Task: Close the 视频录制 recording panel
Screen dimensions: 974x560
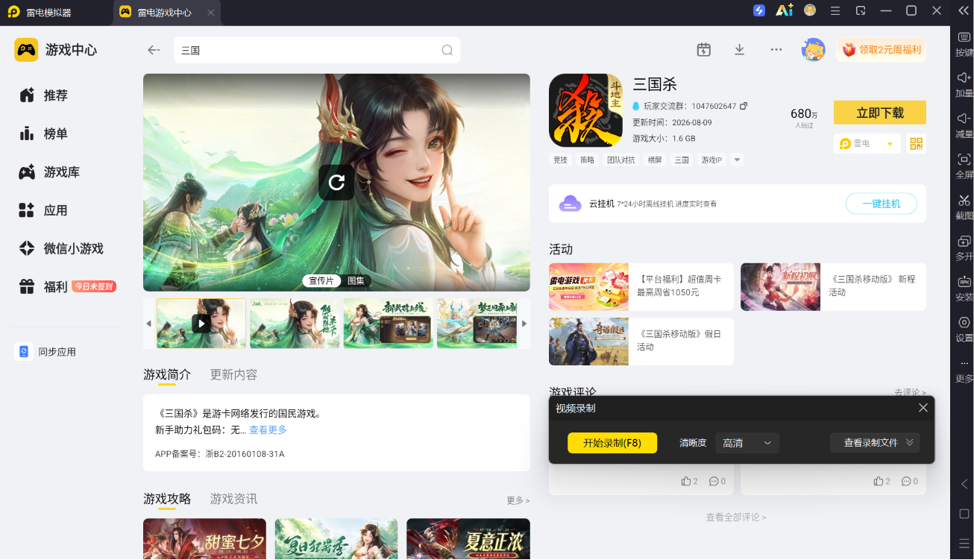Action: (x=923, y=408)
